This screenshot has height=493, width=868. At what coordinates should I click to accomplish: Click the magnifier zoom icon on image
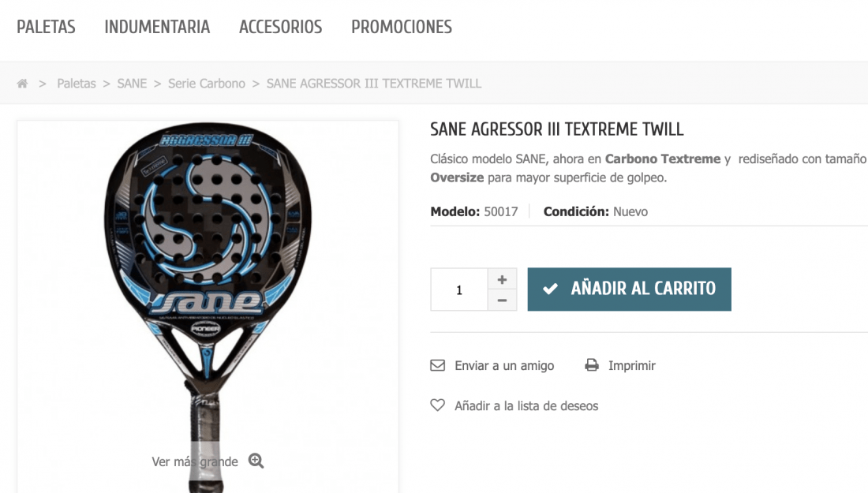tap(256, 461)
